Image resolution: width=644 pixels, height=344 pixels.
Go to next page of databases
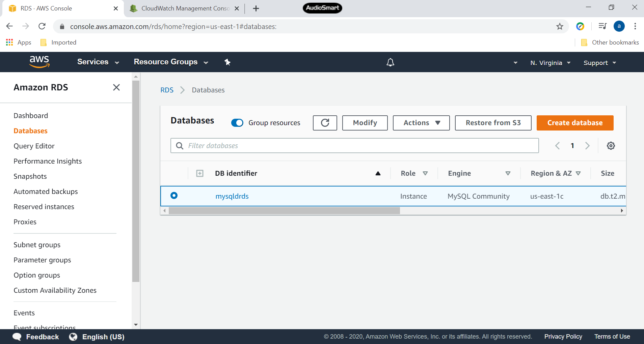587,146
